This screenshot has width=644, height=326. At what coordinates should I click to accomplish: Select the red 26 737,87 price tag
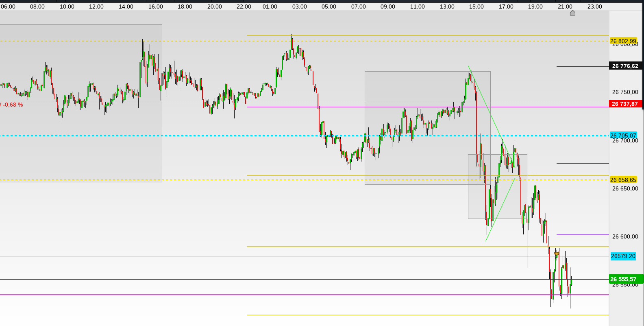coord(625,104)
